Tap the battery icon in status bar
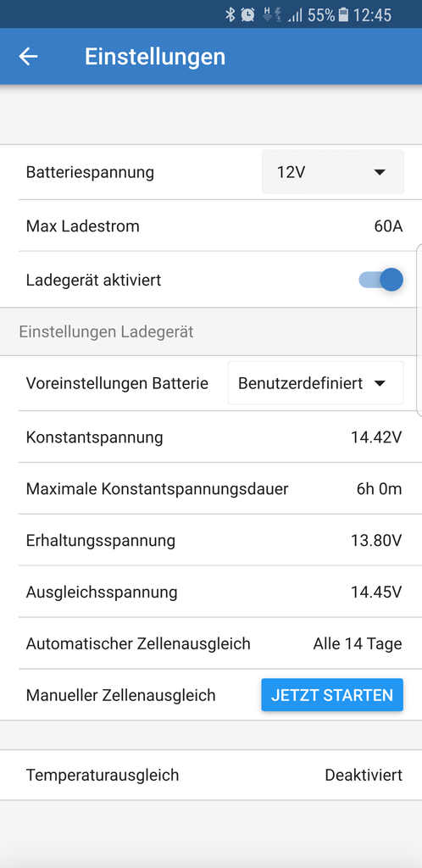This screenshot has width=422, height=868. pyautogui.click(x=343, y=15)
